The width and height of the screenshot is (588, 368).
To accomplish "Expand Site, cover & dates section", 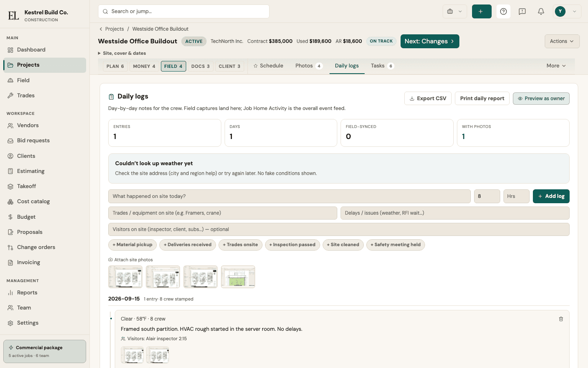I will pyautogui.click(x=122, y=53).
